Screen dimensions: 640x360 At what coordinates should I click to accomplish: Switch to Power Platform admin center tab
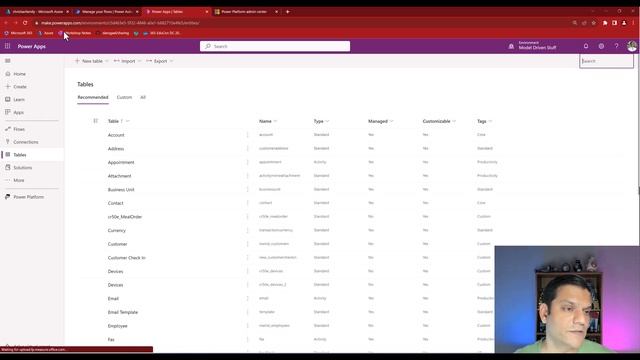tap(244, 12)
